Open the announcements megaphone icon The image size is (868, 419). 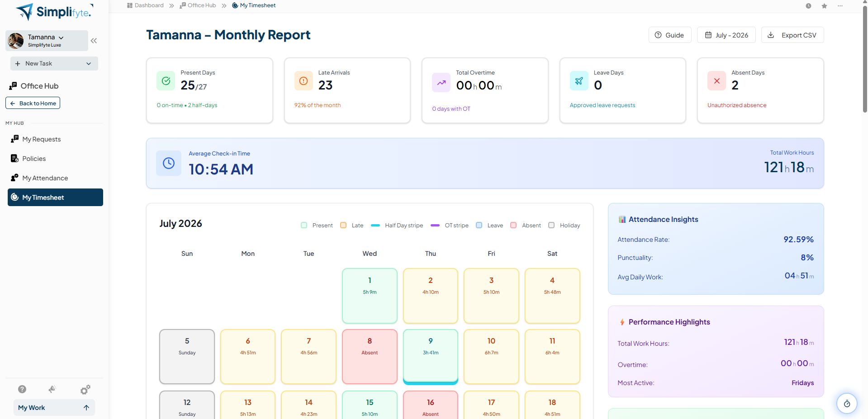(52, 389)
